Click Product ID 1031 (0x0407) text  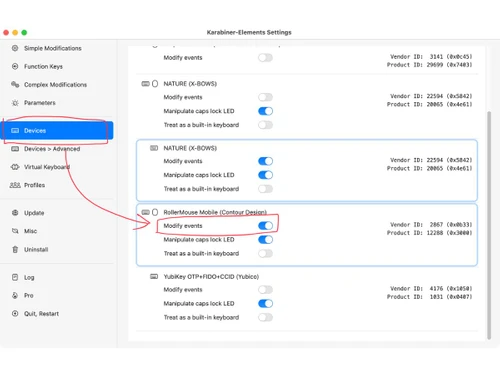pos(430,297)
